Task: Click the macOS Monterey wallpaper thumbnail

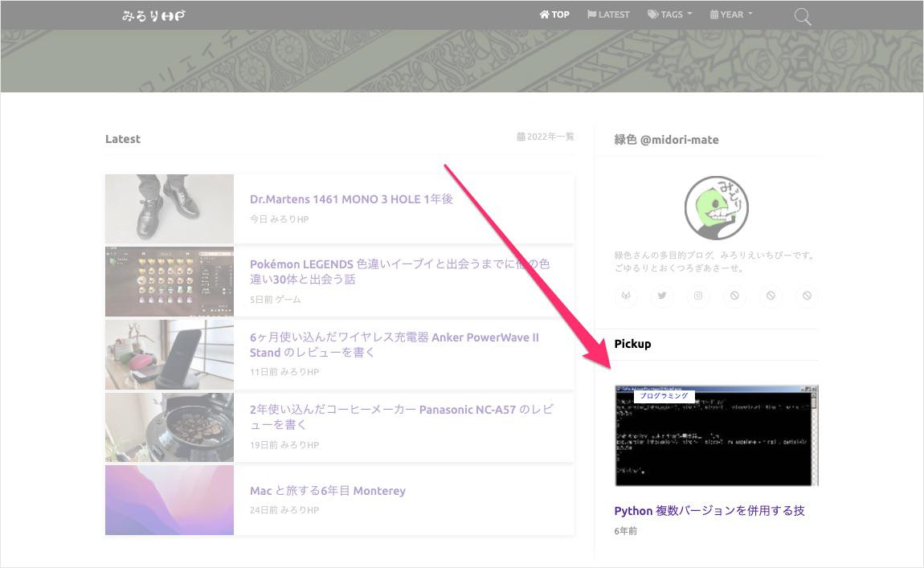Action: 170,501
